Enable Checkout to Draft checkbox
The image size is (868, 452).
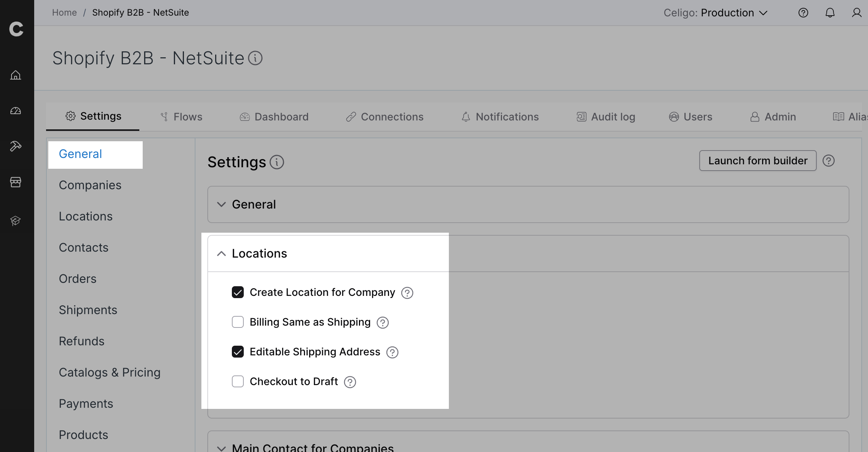pos(238,381)
